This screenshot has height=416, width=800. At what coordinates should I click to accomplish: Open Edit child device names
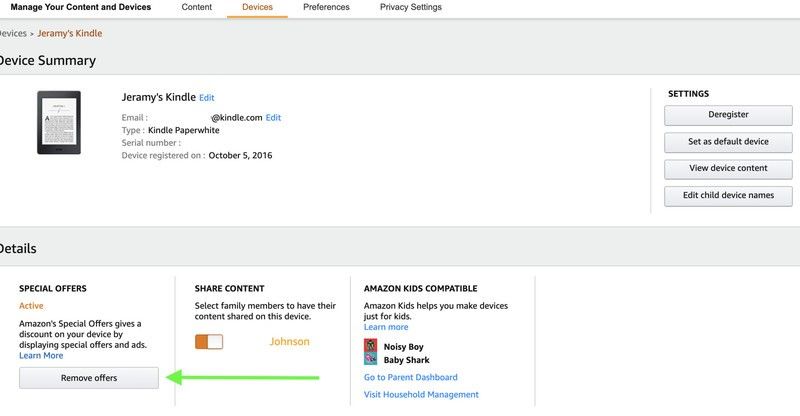[728, 195]
